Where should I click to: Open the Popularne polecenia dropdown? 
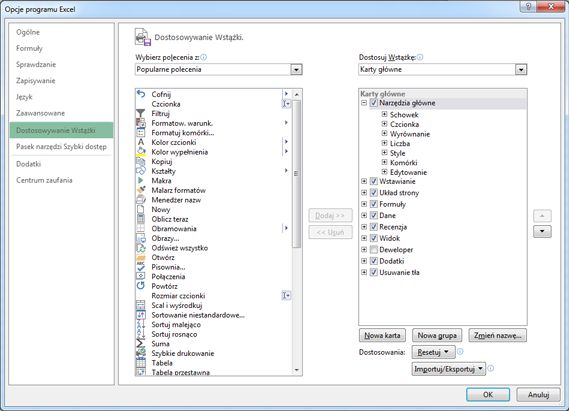point(296,69)
